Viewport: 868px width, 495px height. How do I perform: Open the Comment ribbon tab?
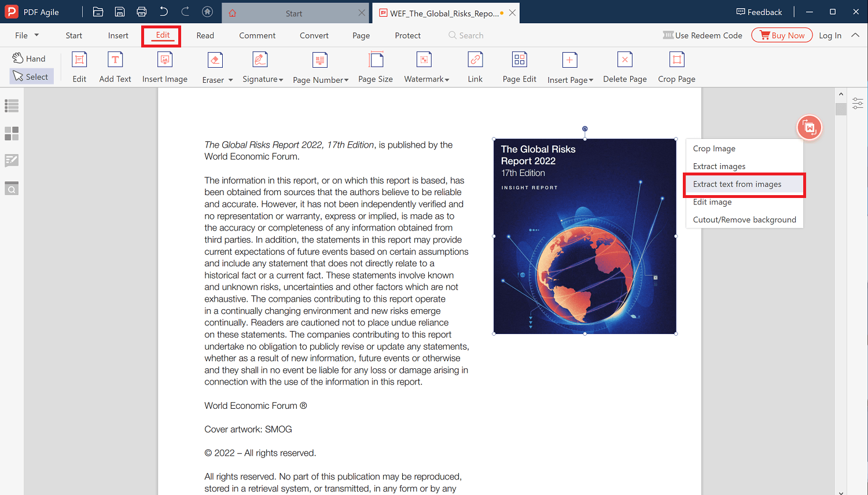[257, 35]
